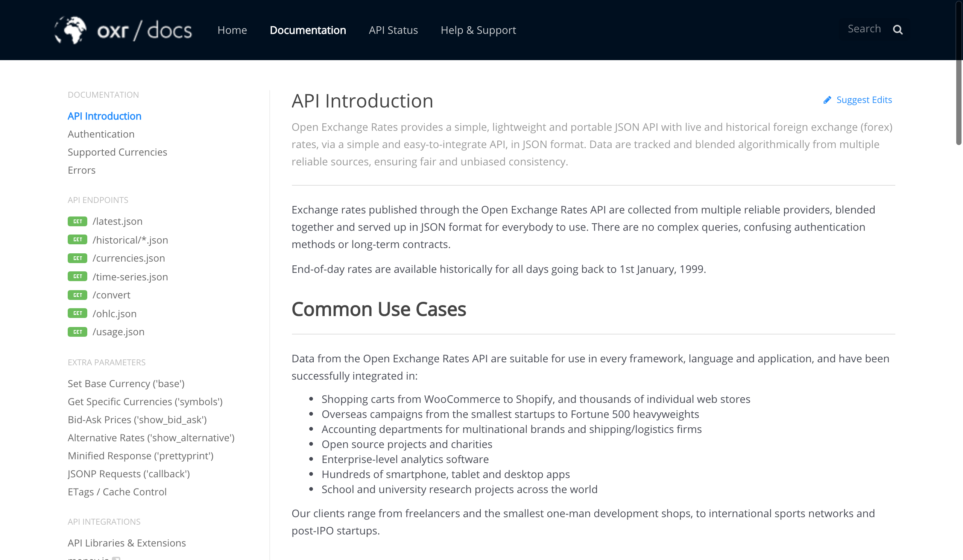This screenshot has width=963, height=560.
Task: Click the 'Hundreds of smartphone, tablet' bullet
Action: tap(446, 474)
